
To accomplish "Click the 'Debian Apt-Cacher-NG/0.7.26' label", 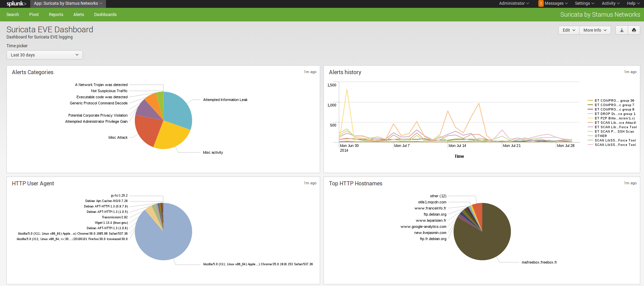I will (106, 201).
